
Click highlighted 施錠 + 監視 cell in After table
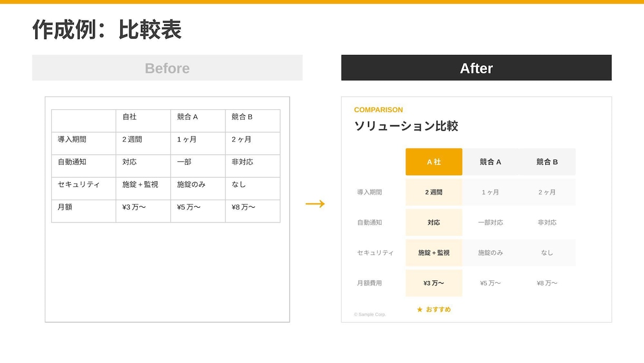[434, 253]
